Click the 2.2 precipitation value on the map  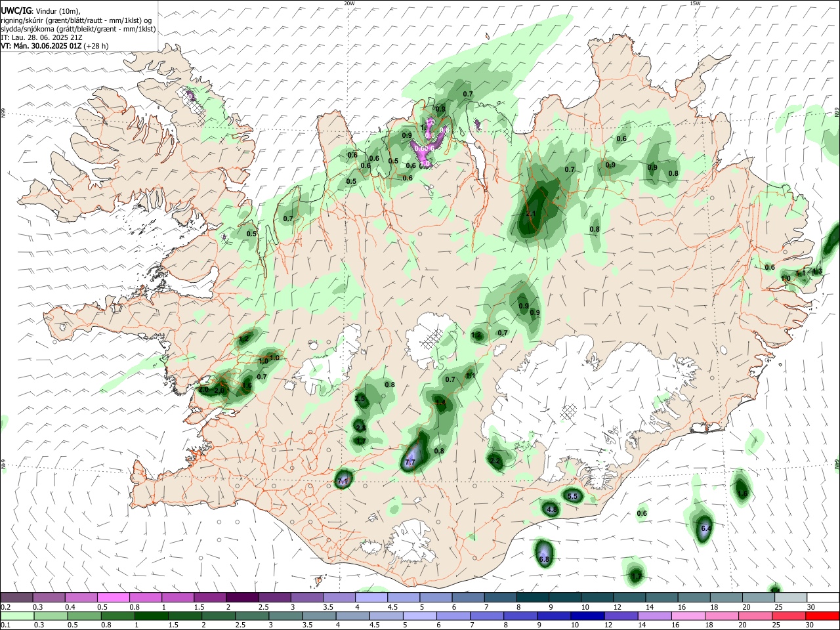[x=495, y=461]
